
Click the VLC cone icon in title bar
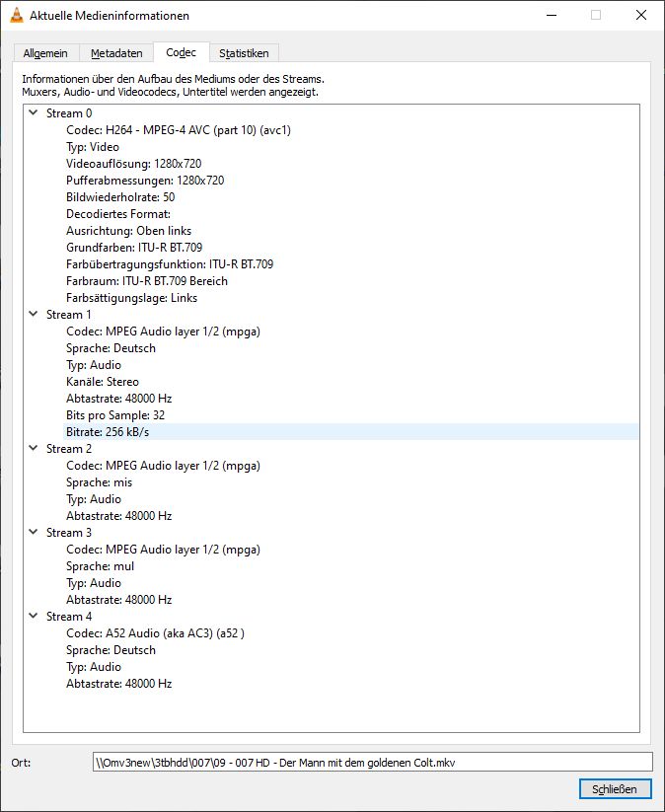click(x=15, y=16)
